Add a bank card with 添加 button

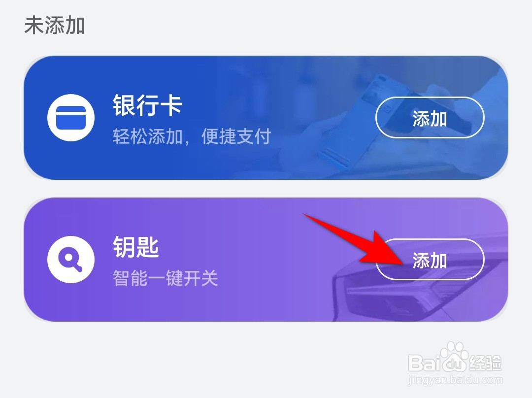click(430, 118)
